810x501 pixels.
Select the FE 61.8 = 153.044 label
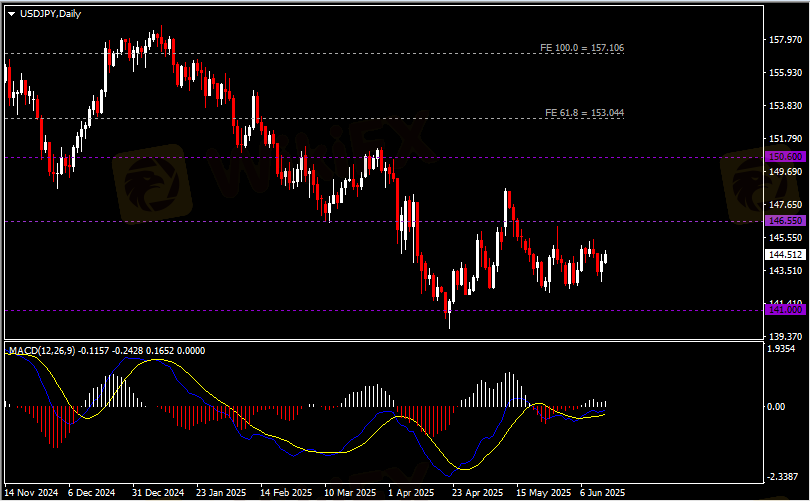(584, 113)
